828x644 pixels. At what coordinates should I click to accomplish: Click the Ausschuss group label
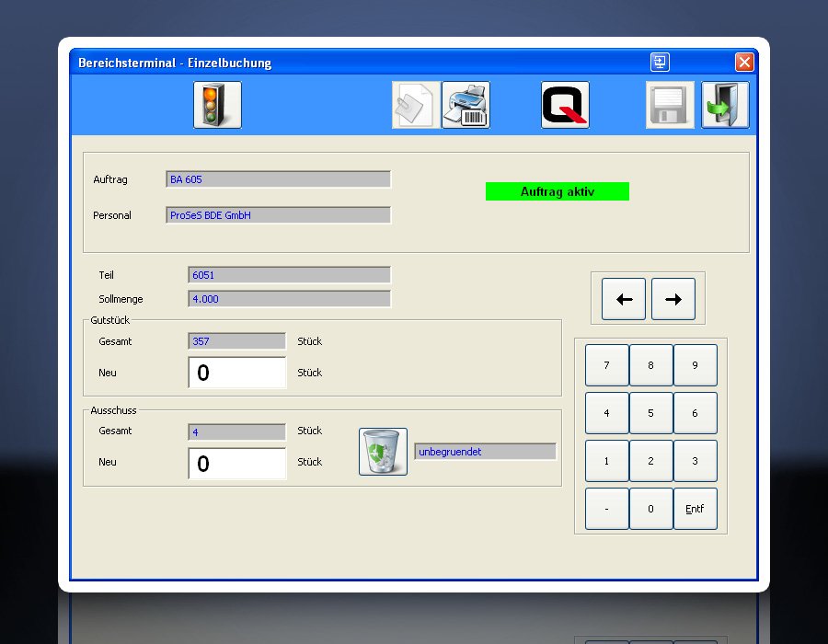click(x=113, y=410)
